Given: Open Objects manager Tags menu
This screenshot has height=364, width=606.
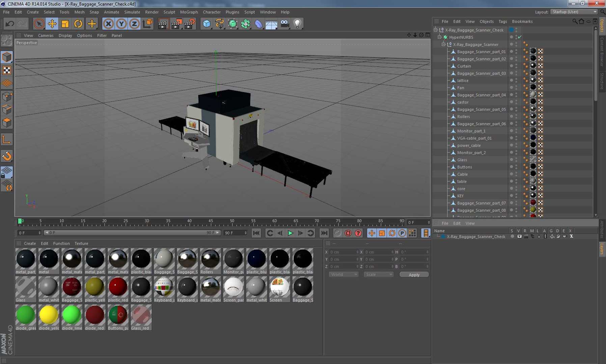Looking at the screenshot, I should (502, 21).
